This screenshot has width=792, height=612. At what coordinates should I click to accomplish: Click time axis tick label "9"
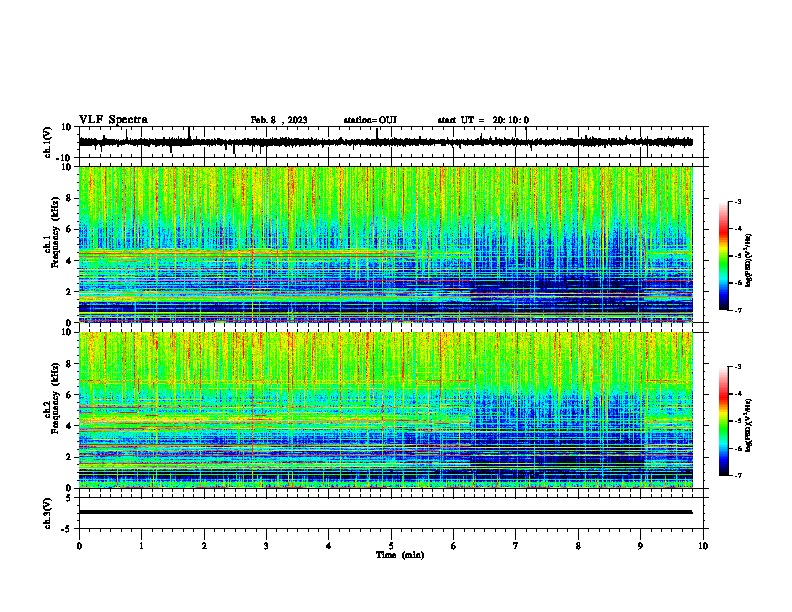click(640, 546)
